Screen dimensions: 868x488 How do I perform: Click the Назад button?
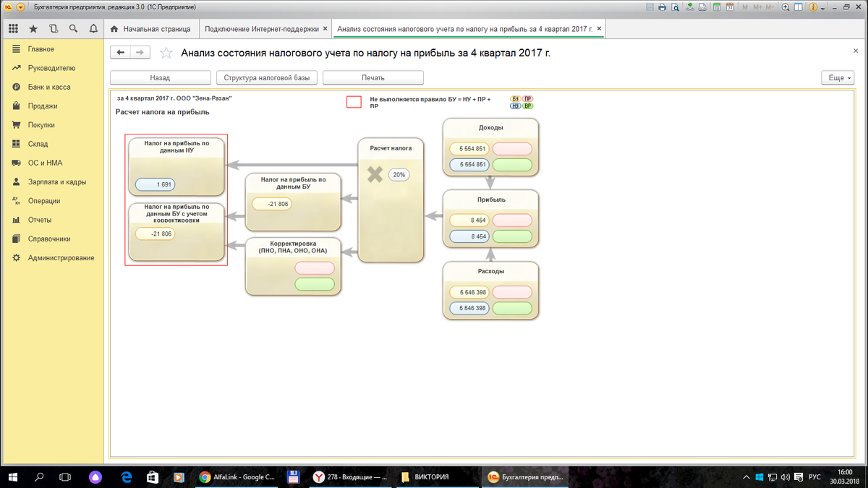pos(160,77)
